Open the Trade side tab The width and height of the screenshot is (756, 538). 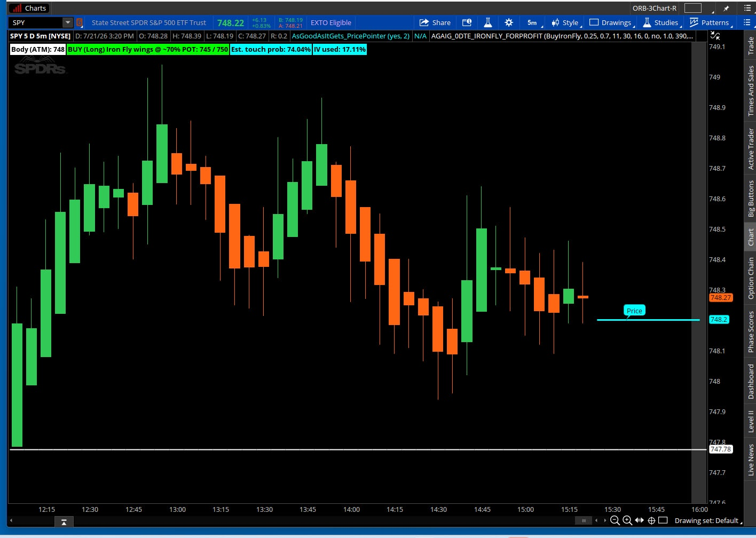(x=751, y=46)
